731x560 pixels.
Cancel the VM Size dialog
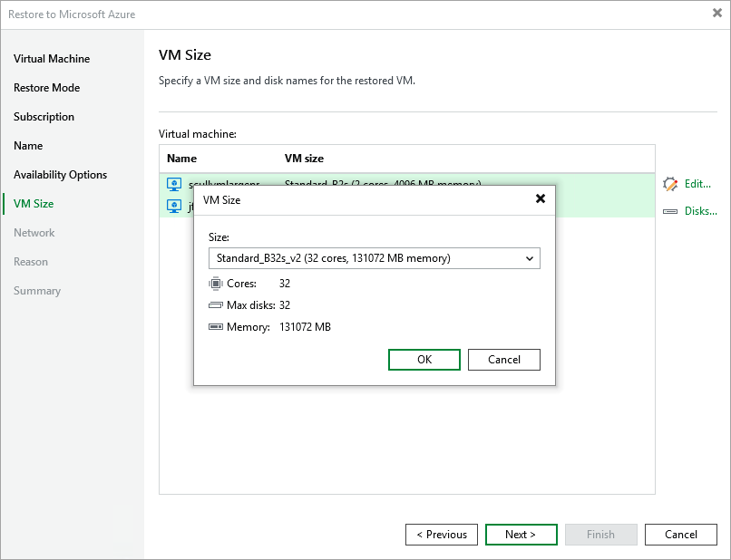click(x=504, y=360)
